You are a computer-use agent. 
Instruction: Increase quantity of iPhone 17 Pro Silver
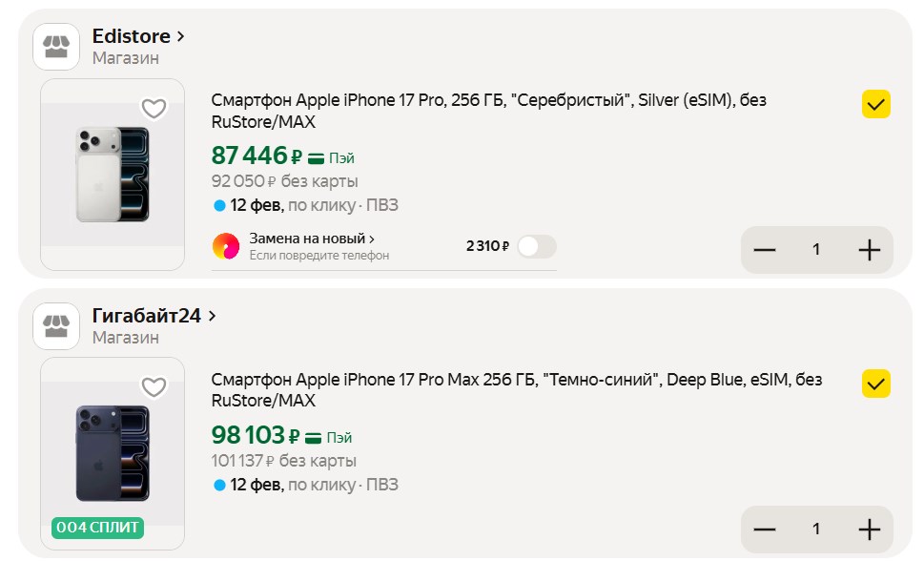click(x=869, y=250)
